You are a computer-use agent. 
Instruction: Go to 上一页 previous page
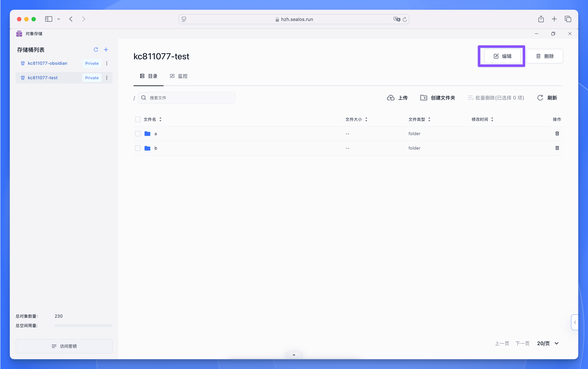point(502,343)
